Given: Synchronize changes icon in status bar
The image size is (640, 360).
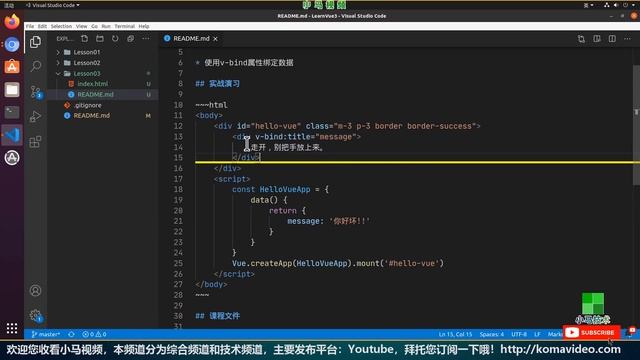Looking at the screenshot, I should click(71, 334).
